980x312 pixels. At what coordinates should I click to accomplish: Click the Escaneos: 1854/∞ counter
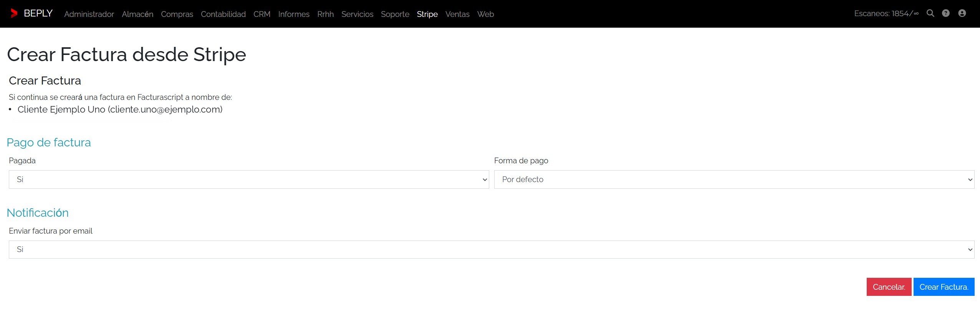point(886,13)
